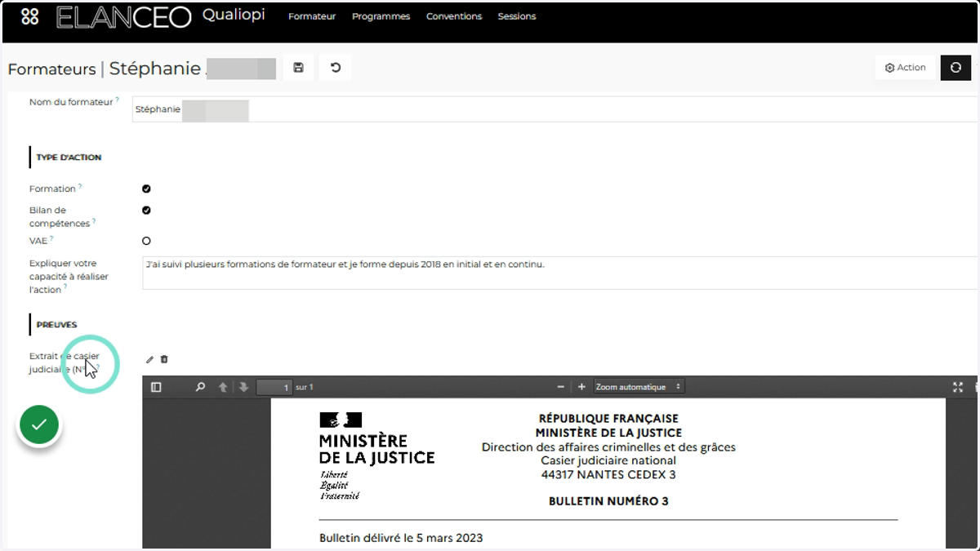Click the help mark next to Formation
Viewport: 980px width, 551px height.
80,186
